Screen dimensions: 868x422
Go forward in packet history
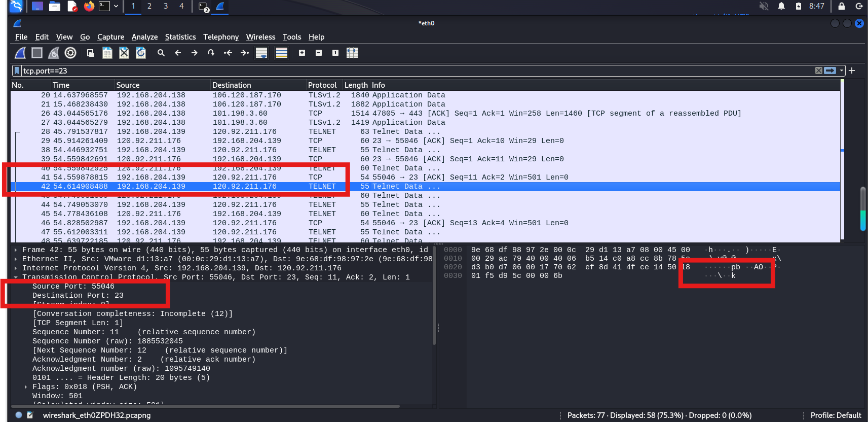coord(195,53)
